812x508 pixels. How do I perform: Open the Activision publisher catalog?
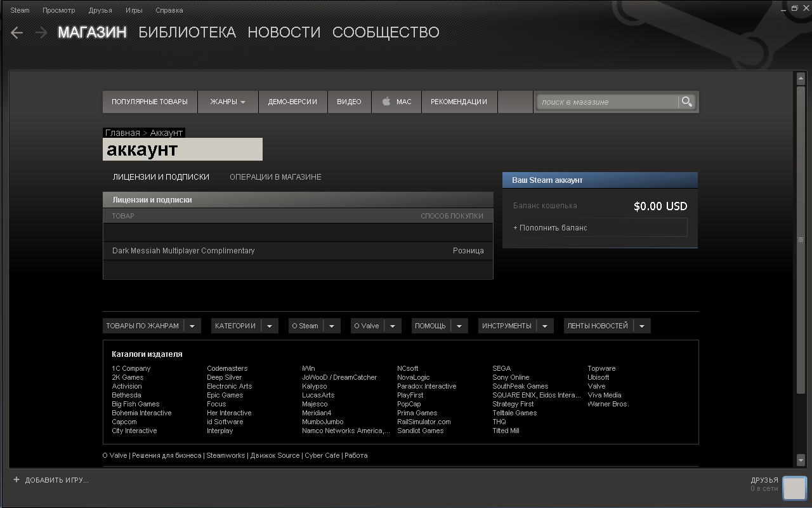[127, 386]
